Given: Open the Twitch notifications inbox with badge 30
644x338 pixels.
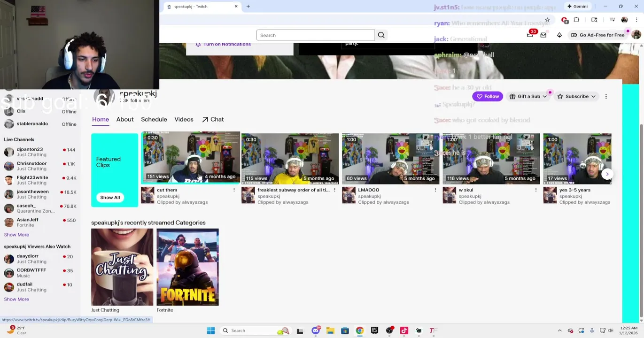Looking at the screenshot, I should coord(530,34).
